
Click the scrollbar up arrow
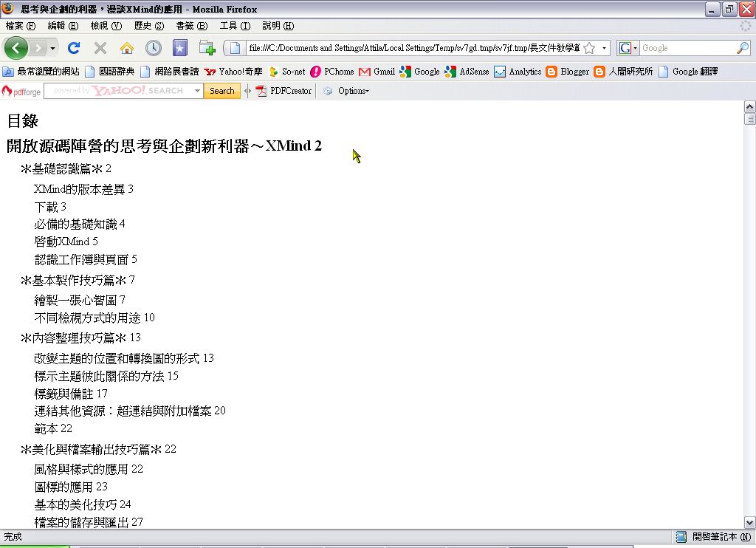point(750,106)
